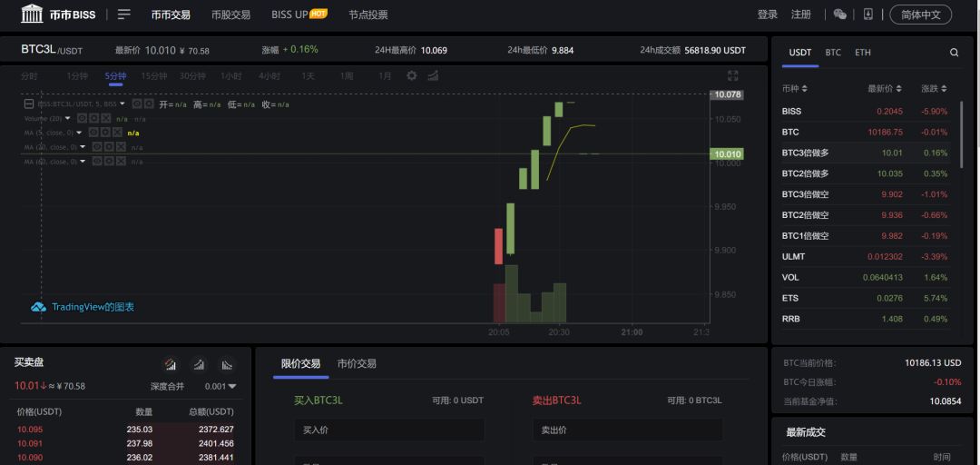980x465 pixels.
Task: Open the 币币交易 nav item
Action: click(x=171, y=15)
